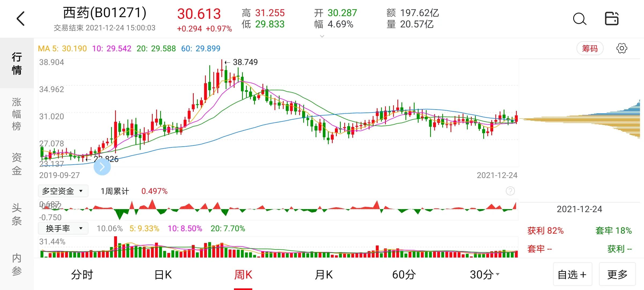The width and height of the screenshot is (644, 290).
Task: Tap the blue circular arrow on chart
Action: (102, 167)
